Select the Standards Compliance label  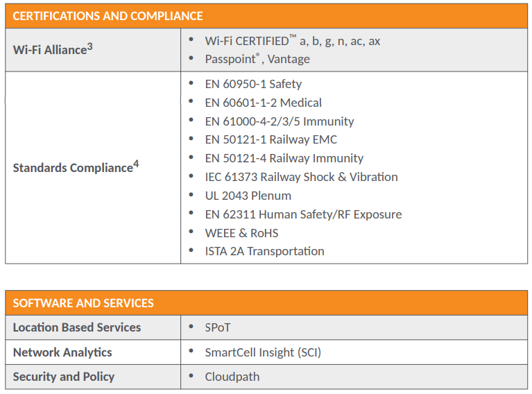72,168
